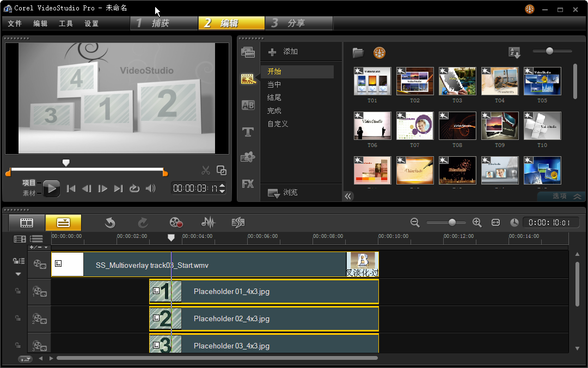
Task: Redo action in timeline toolbar
Action: (x=143, y=223)
